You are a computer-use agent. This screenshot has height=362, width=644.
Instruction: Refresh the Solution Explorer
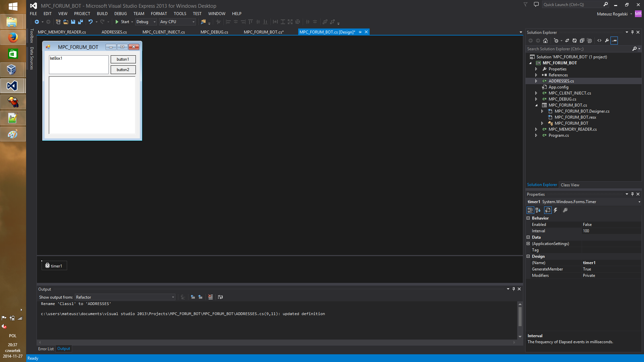[575, 41]
